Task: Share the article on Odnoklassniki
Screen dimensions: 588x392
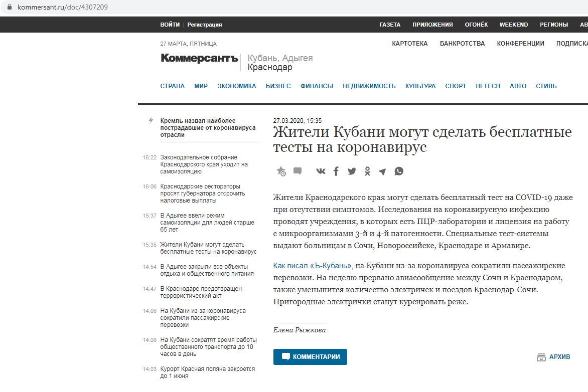Action: pos(367,171)
